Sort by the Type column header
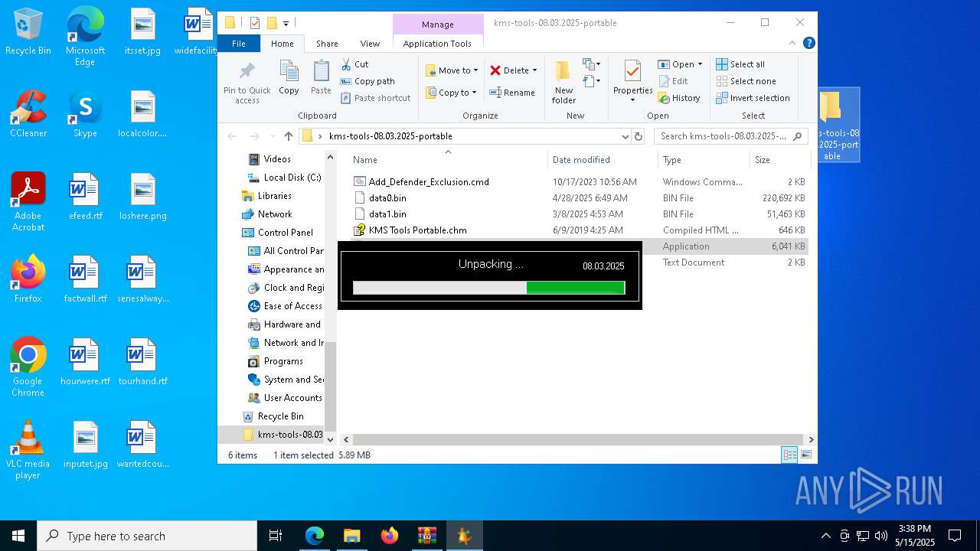 pyautogui.click(x=704, y=160)
